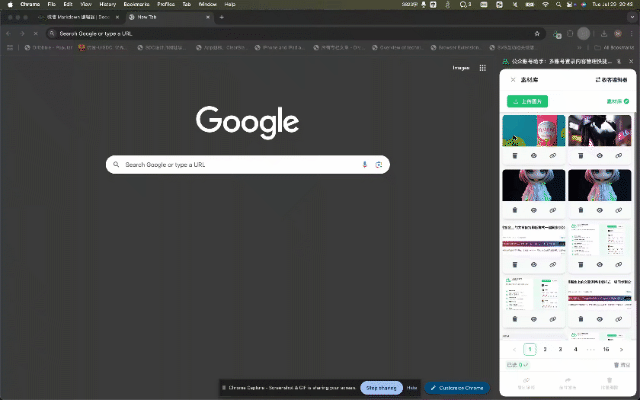Image resolution: width=640 pixels, height=400 pixels.
Task: Open the Chrome profile avatar
Action: tap(618, 33)
